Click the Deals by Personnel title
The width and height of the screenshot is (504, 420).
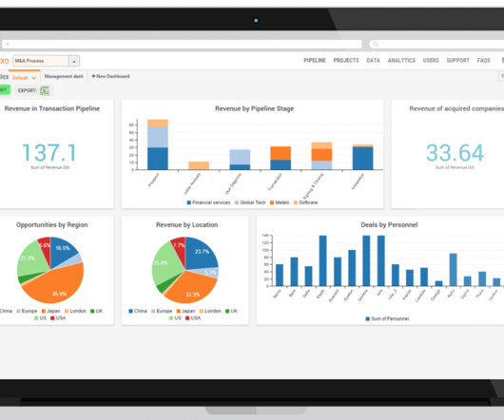point(389,225)
